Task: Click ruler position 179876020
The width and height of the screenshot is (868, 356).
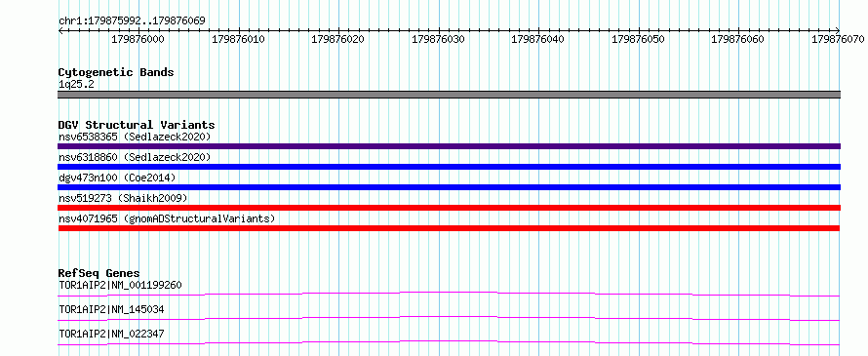Action: 338,39
